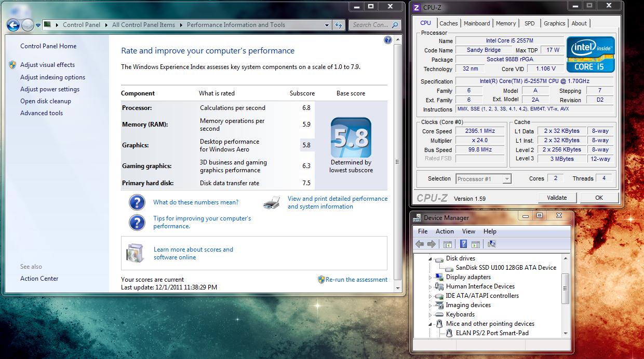The width and height of the screenshot is (644, 359).
Task: Click the software box icon beside Learn more
Action: 135,253
